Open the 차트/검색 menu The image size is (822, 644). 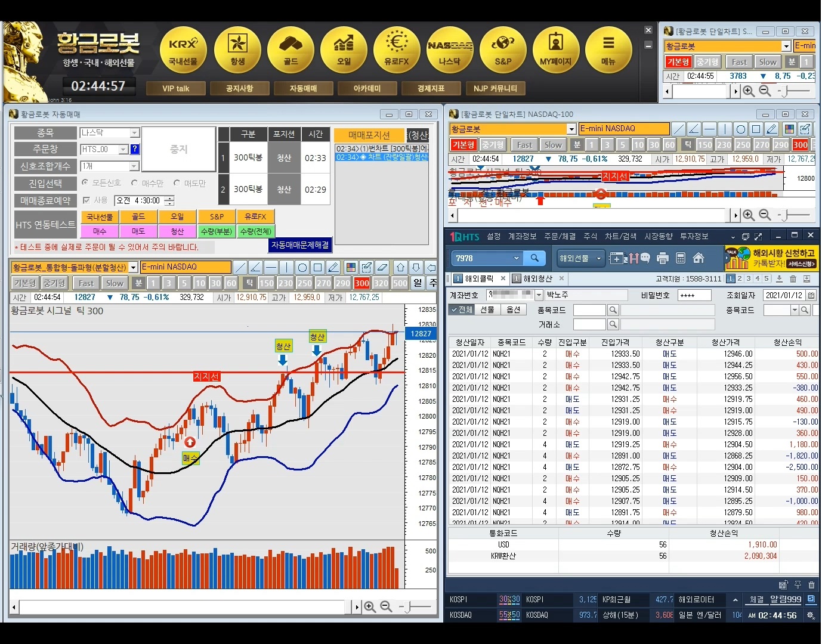pos(621,237)
